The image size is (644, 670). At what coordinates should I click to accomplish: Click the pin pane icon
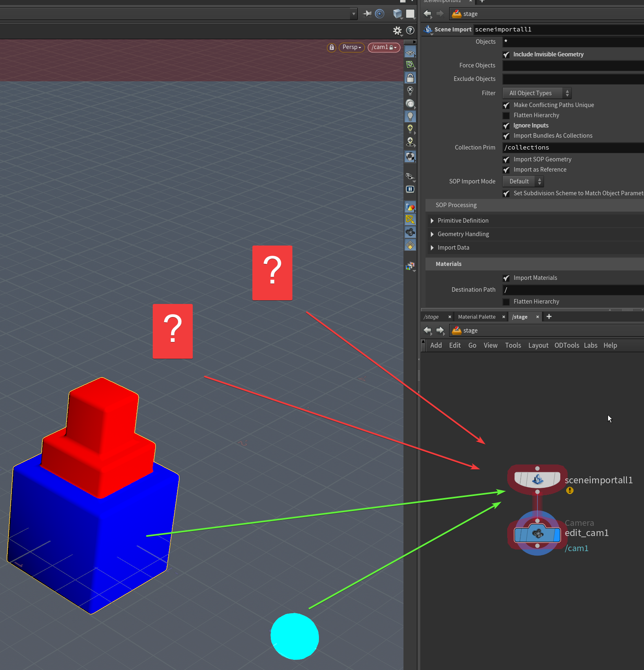point(367,14)
